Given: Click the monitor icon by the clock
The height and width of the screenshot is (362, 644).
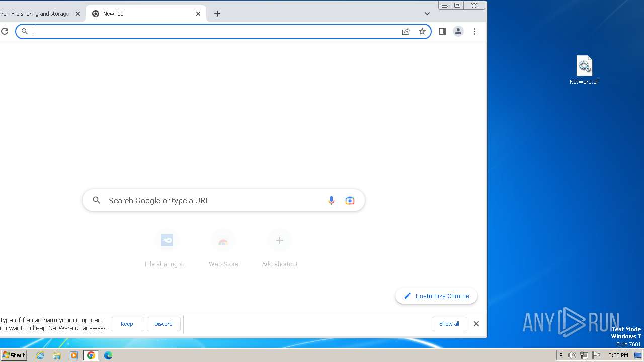Looking at the screenshot, I should 637,355.
